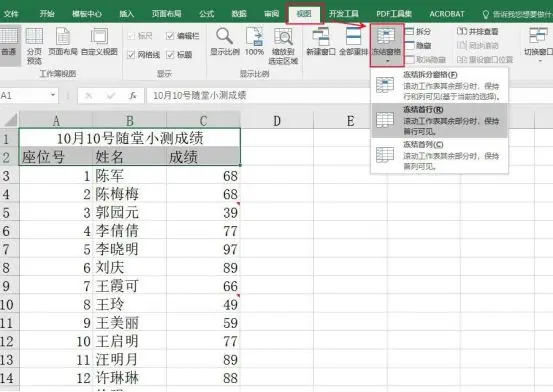Click the 100% zoom icon
Image resolution: width=553 pixels, height=392 pixels.
(x=254, y=41)
